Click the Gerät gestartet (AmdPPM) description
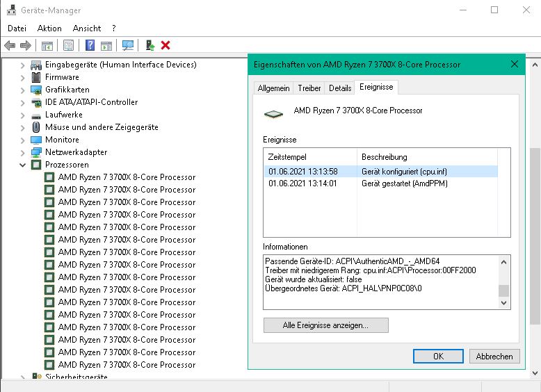This screenshot has width=541, height=392. coord(405,183)
